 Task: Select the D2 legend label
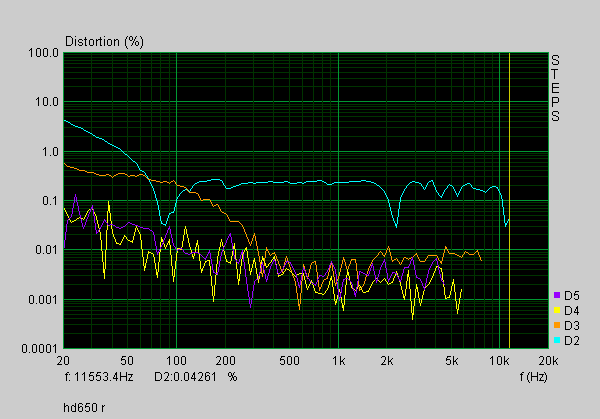(x=572, y=341)
